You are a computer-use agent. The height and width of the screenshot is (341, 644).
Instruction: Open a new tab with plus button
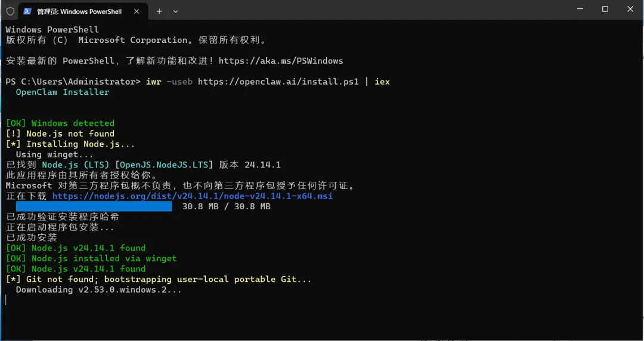click(x=159, y=11)
